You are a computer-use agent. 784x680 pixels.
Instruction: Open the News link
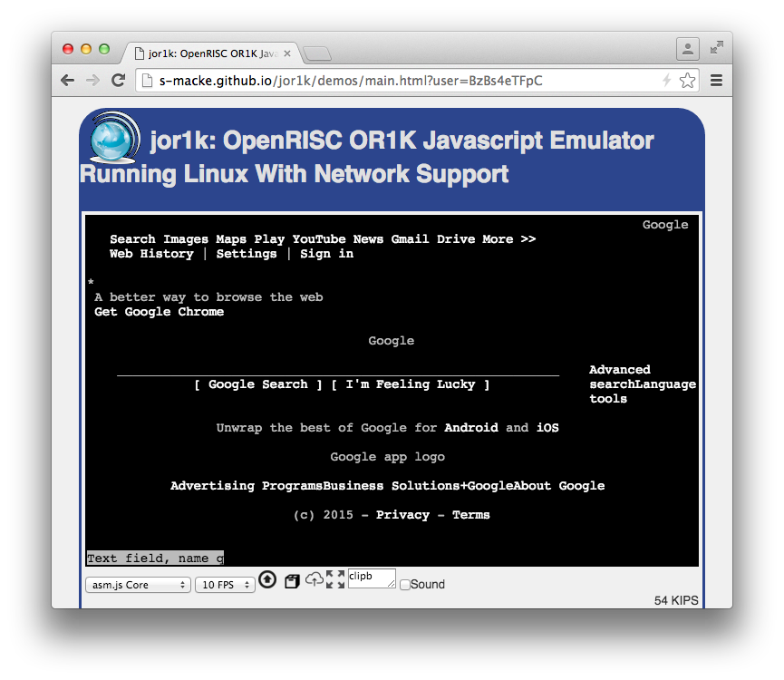[368, 239]
